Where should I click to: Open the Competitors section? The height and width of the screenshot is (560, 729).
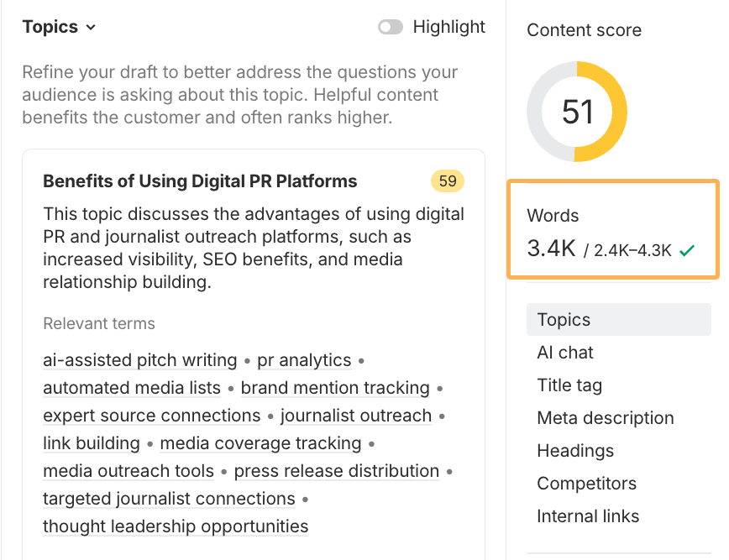(x=586, y=484)
